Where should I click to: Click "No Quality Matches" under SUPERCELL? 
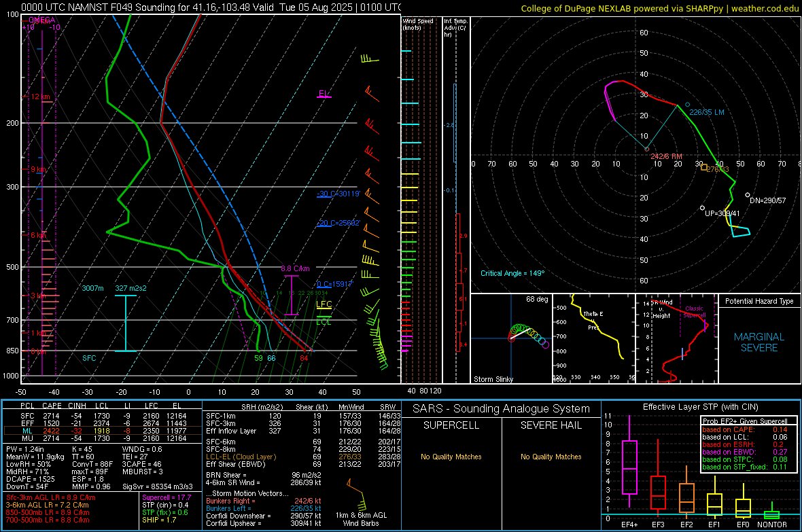451,457
